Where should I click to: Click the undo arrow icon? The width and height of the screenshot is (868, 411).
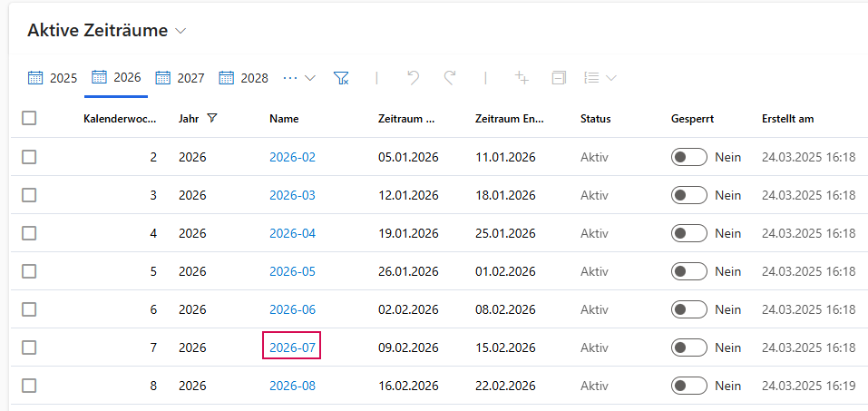point(414,78)
